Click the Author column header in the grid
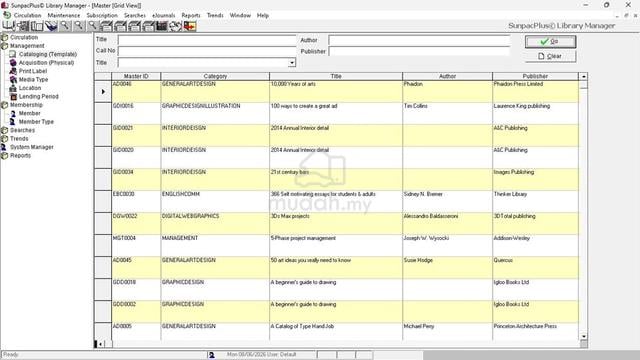The width and height of the screenshot is (640, 360). coord(447,76)
